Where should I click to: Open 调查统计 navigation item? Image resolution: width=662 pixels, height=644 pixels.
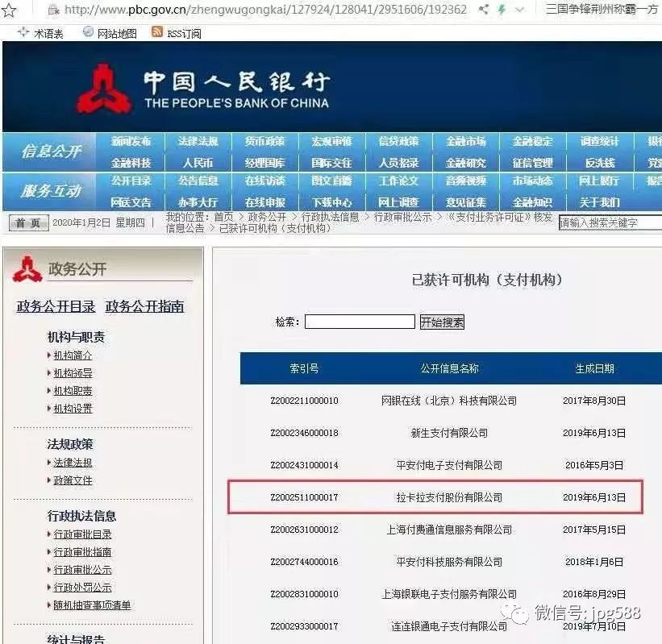point(600,141)
